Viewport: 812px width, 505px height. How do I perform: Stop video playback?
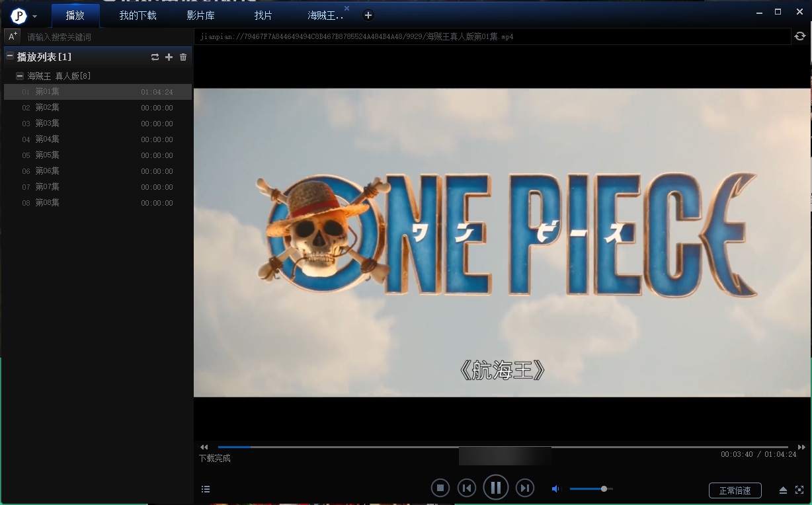pos(440,488)
